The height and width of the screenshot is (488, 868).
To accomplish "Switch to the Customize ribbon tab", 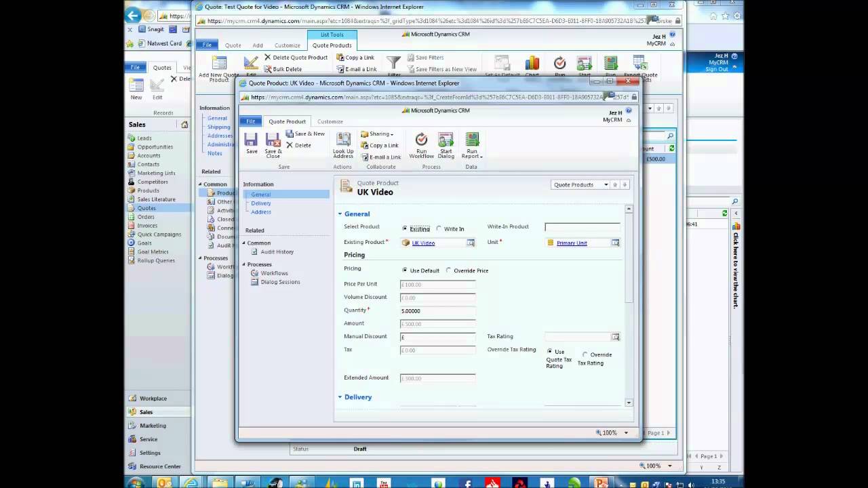I will 330,121.
